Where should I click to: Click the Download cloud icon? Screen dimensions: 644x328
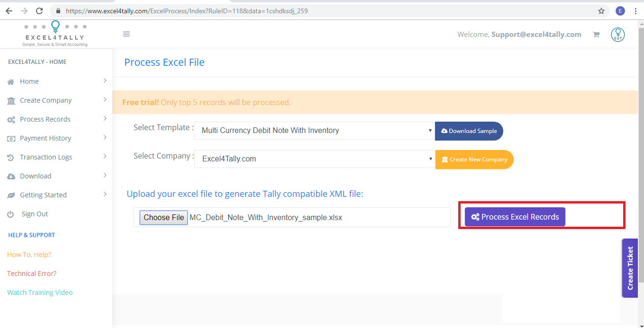point(11,177)
